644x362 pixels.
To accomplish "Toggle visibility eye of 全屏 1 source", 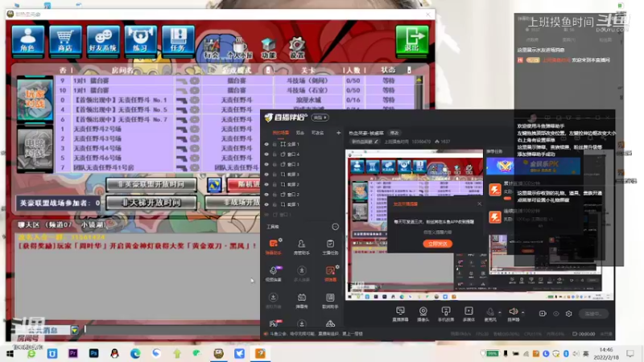I will [x=266, y=145].
